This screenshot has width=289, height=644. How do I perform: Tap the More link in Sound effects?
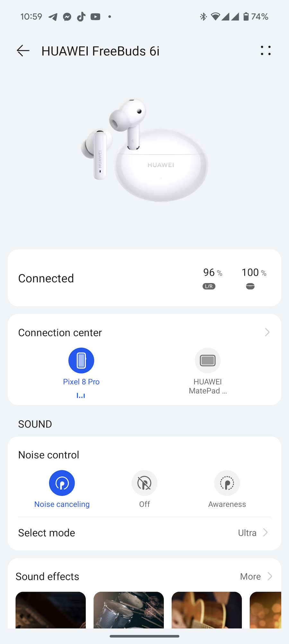[250, 577]
